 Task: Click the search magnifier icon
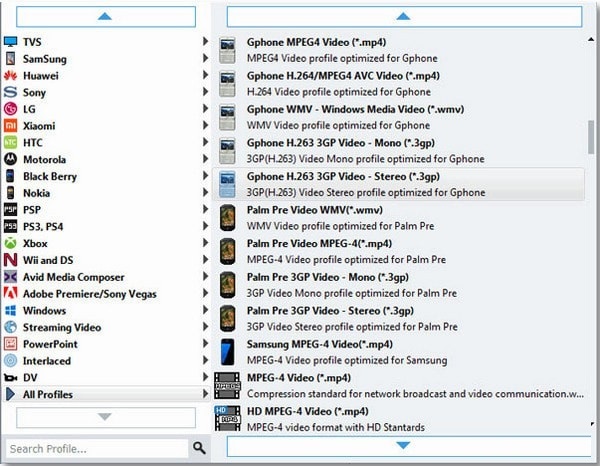point(199,448)
